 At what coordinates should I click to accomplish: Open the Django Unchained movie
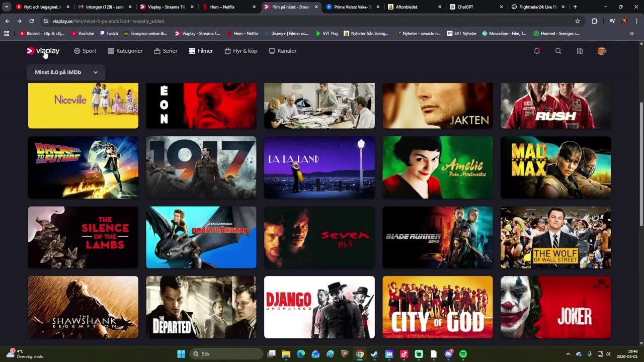pos(319,307)
